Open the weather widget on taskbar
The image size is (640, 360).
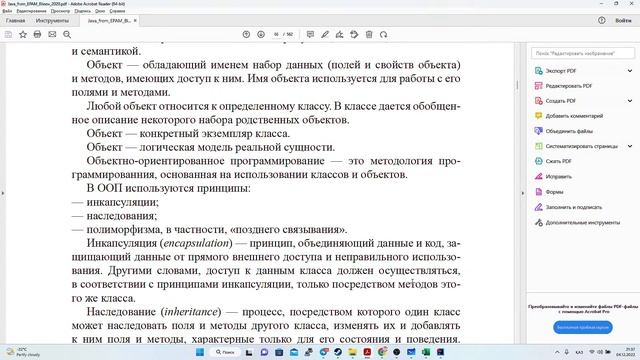(x=22, y=352)
